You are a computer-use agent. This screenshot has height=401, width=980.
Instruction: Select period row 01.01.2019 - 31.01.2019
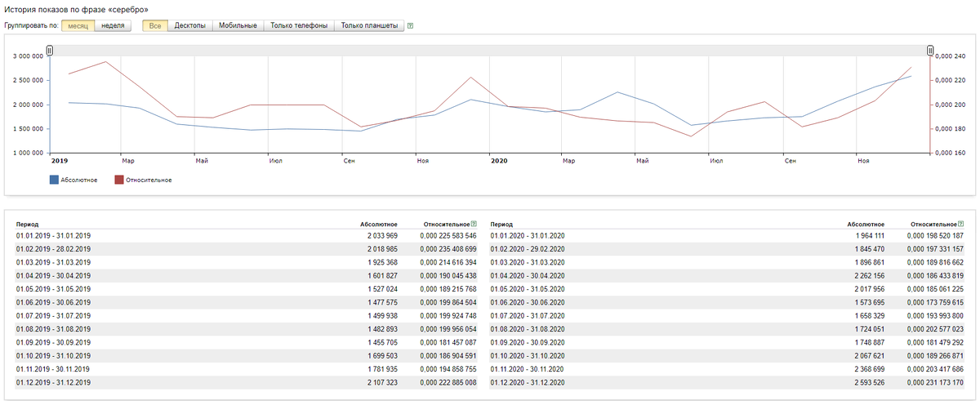pyautogui.click(x=247, y=235)
